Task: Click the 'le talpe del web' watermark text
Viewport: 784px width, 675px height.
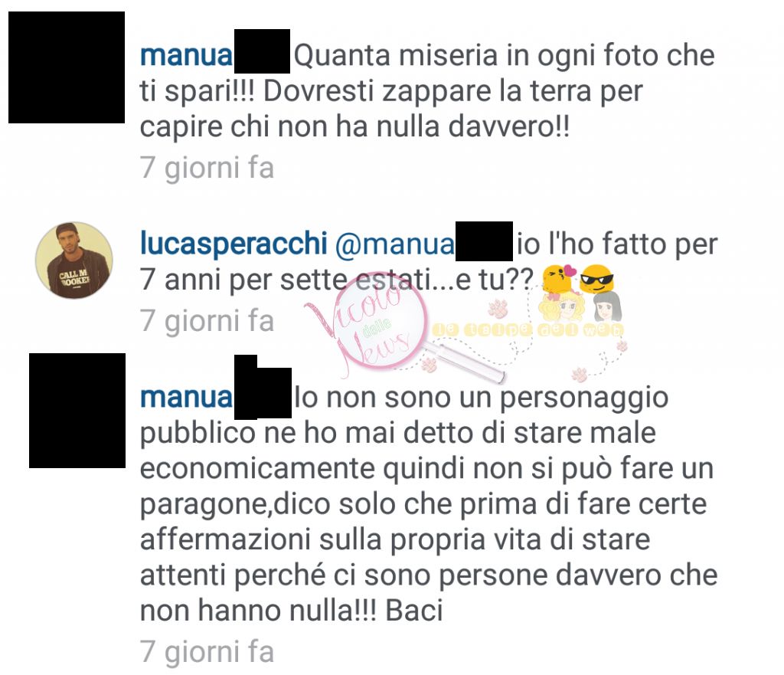Action: tap(528, 329)
